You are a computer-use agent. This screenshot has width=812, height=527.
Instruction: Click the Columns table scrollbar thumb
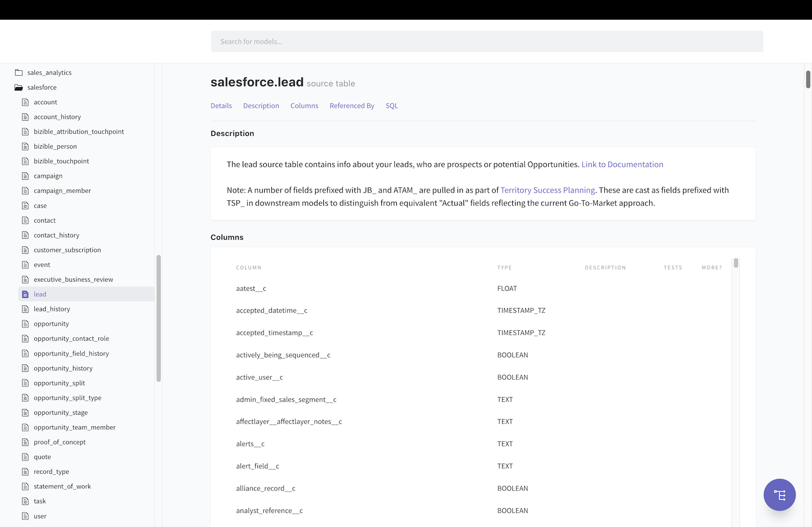coord(736,263)
